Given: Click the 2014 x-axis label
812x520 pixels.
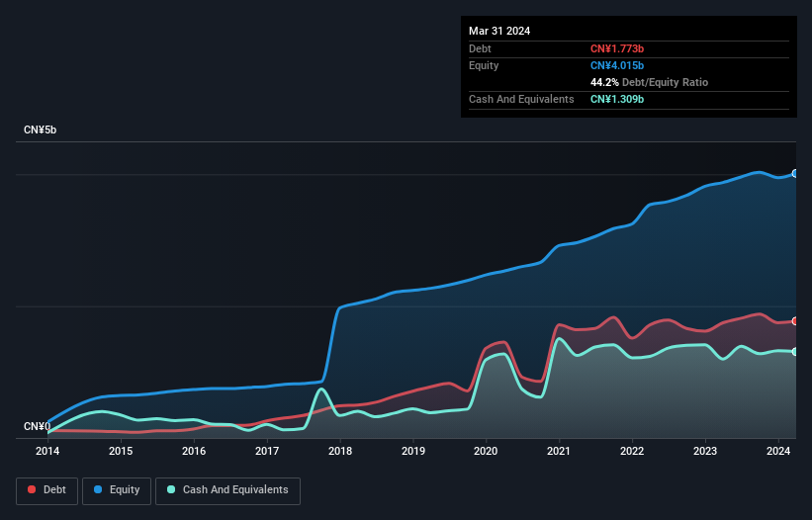Looking at the screenshot, I should 47,451.
